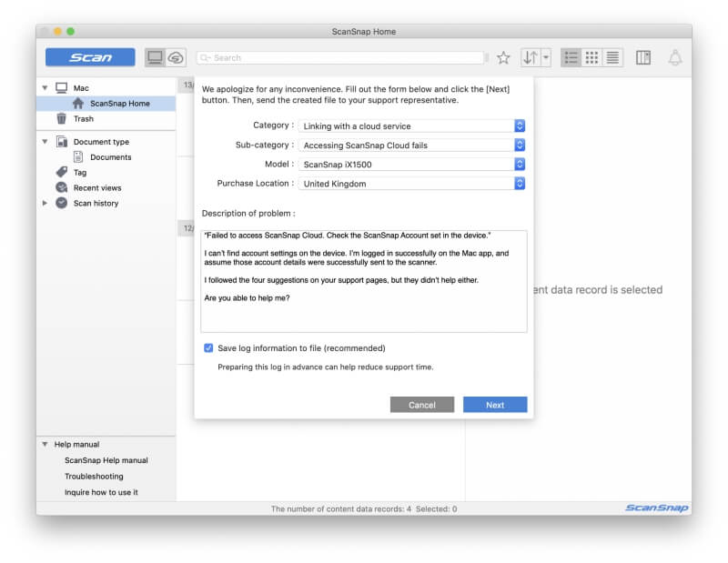
Task: Collapse the Mac tree node
Action: point(45,87)
